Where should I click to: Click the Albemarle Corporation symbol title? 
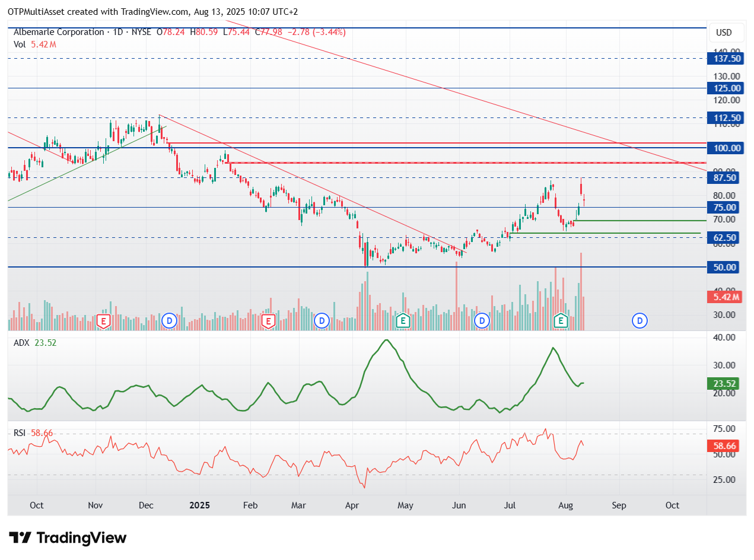coord(59,32)
